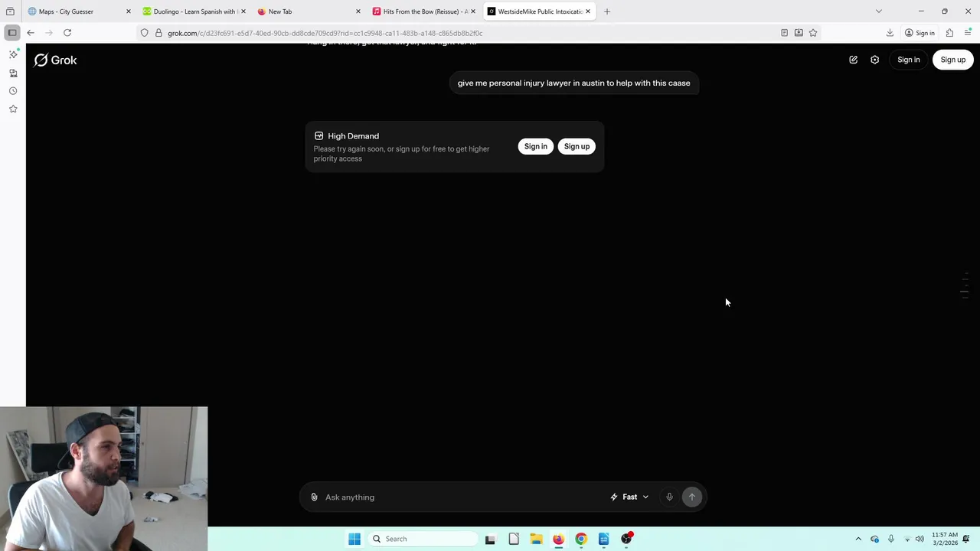Close the WestsideMike Public Intoxication tab
980x551 pixels.
pos(588,11)
